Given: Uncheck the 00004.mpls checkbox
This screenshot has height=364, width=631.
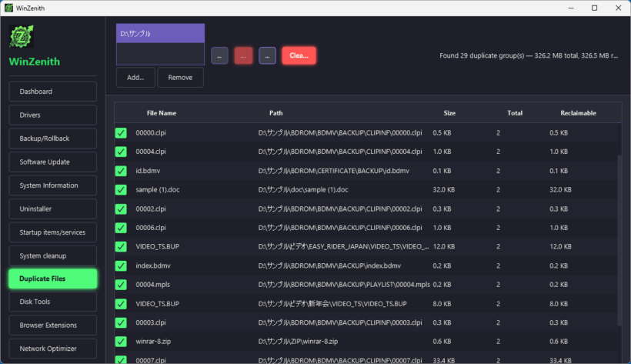Looking at the screenshot, I should tap(121, 285).
